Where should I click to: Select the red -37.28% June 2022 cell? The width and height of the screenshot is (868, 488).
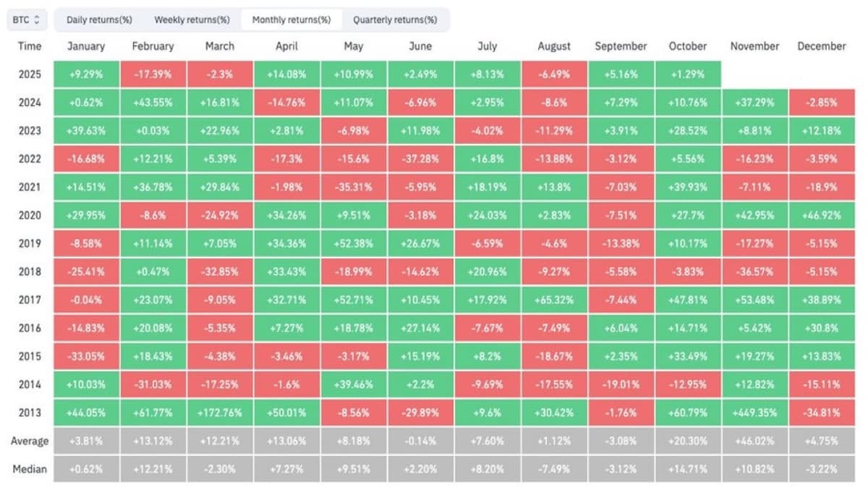[x=420, y=159]
